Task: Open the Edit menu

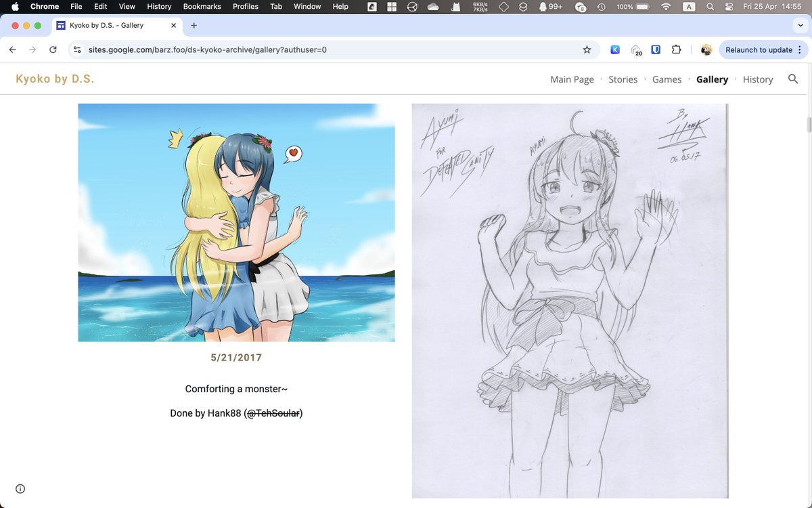Action: [x=100, y=6]
